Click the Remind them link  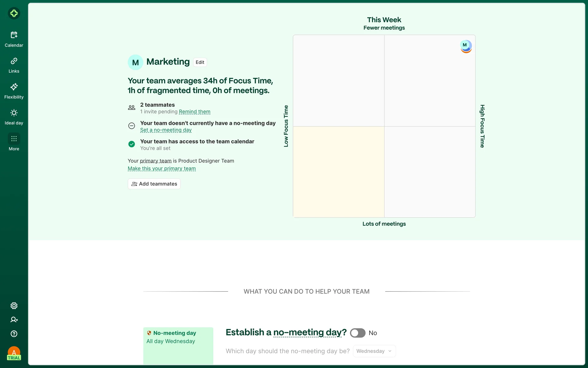point(194,112)
